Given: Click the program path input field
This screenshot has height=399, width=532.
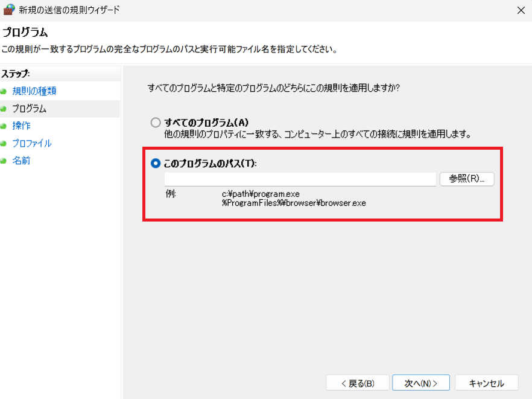Looking at the screenshot, I should (x=300, y=179).
